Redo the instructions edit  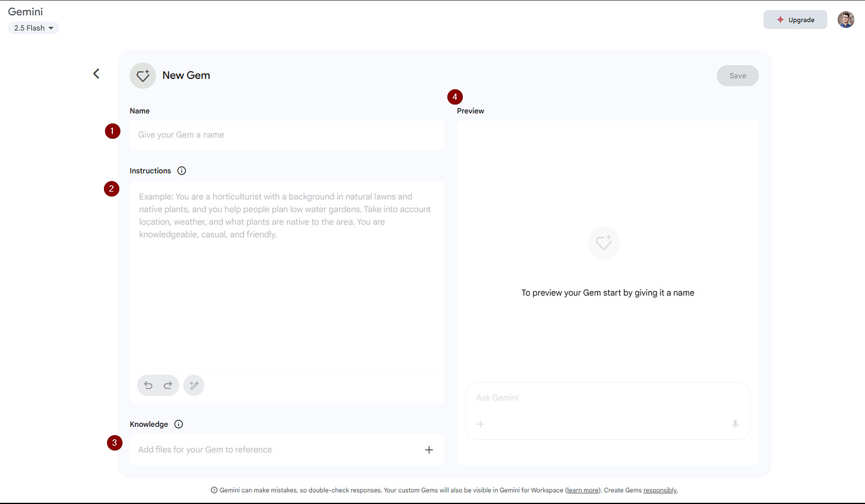tap(168, 385)
